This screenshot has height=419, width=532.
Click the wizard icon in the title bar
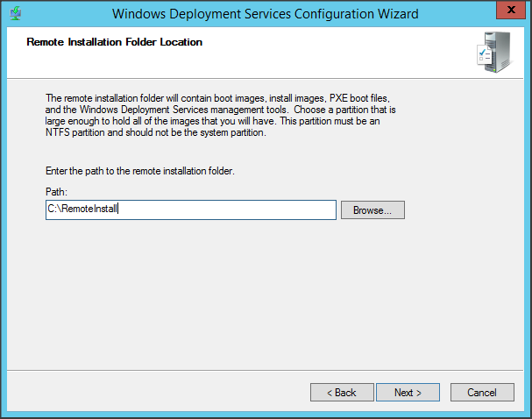click(x=15, y=13)
